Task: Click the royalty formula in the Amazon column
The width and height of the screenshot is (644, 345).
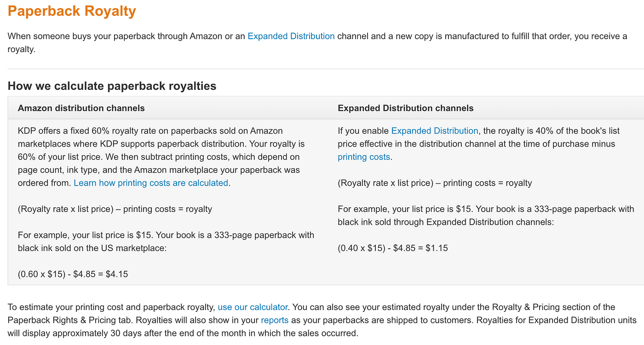Action: tap(115, 209)
